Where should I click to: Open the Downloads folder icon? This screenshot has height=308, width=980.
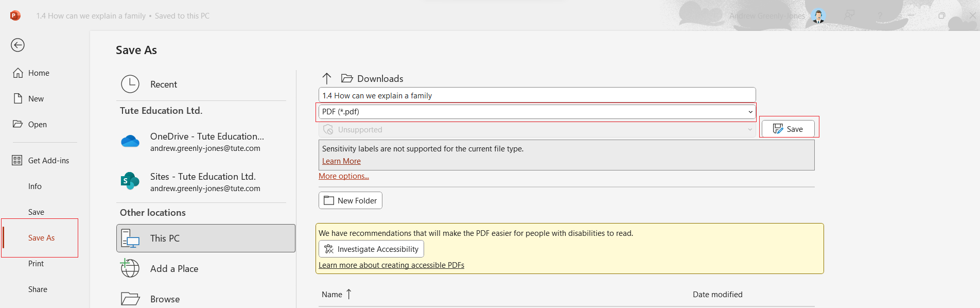pos(347,78)
